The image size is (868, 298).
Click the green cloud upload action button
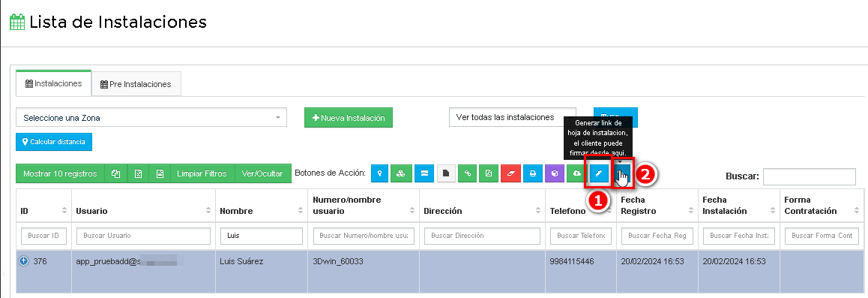(x=576, y=173)
